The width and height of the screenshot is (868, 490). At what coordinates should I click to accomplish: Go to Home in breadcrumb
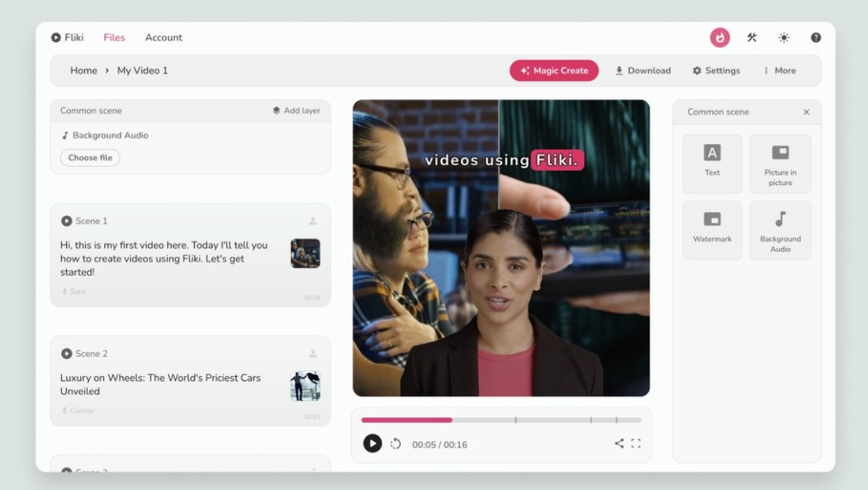pyautogui.click(x=84, y=71)
